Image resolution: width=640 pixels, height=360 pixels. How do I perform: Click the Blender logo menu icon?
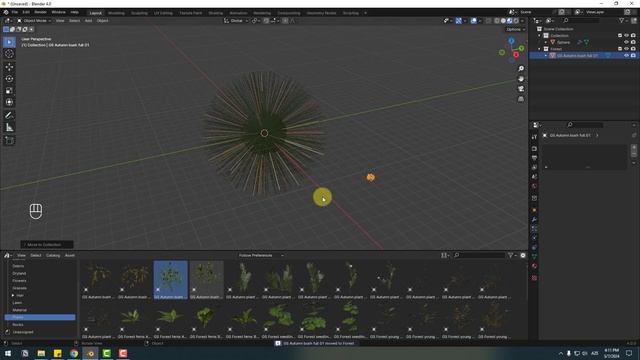point(6,12)
